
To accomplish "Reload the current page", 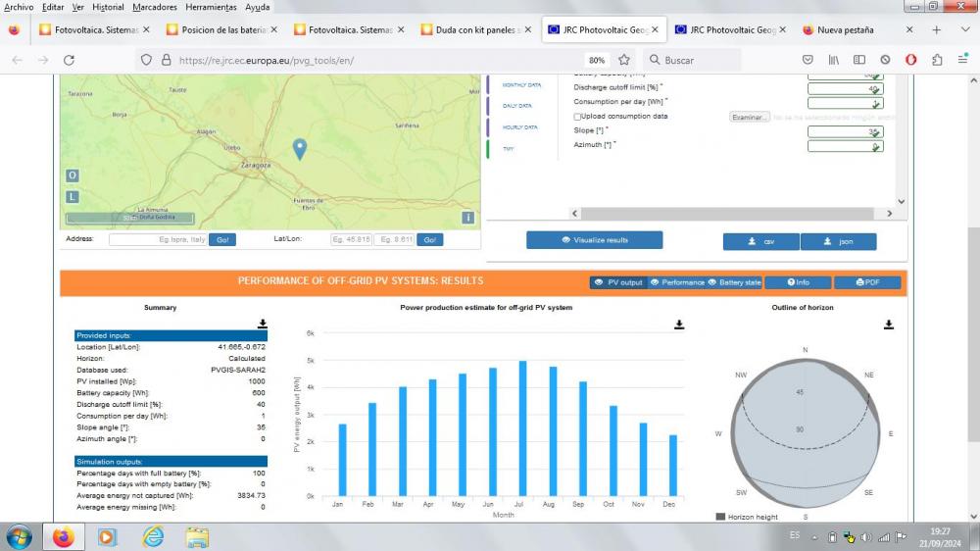I will click(70, 60).
